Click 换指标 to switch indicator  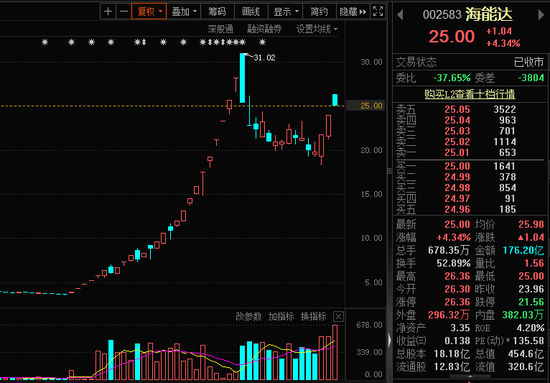[x=314, y=317]
